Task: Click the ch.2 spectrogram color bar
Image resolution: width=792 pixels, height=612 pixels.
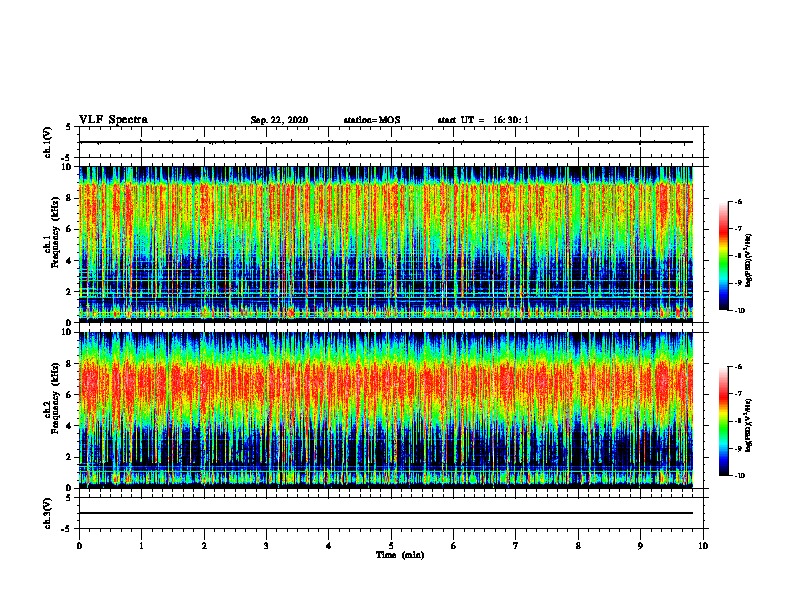Action: coord(724,421)
